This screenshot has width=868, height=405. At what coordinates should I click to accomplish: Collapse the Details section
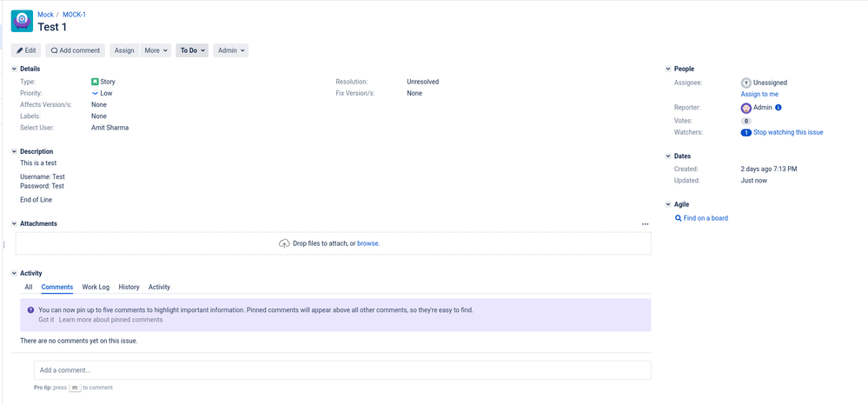pos(14,69)
